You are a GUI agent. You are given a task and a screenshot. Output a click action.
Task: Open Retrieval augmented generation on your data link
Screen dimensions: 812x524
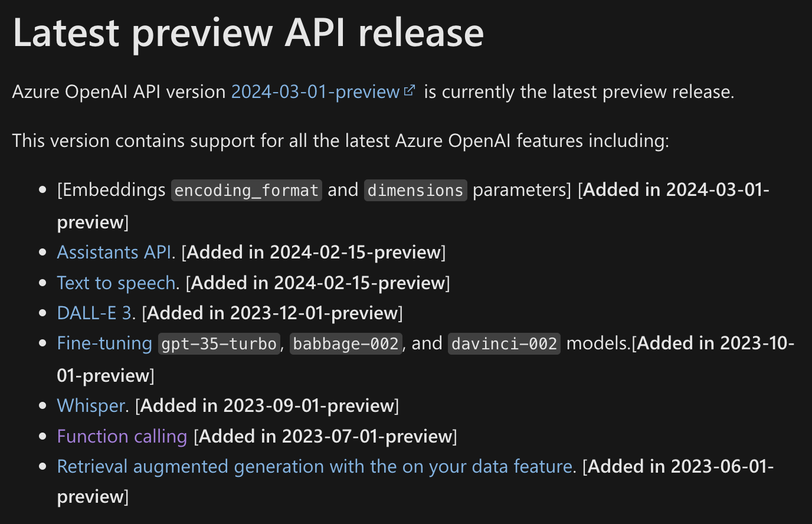click(315, 467)
